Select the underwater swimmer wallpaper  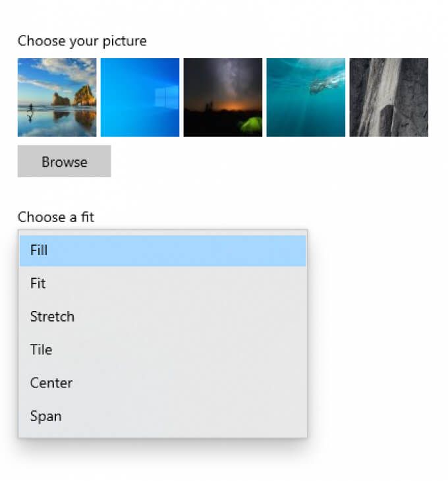(x=306, y=98)
